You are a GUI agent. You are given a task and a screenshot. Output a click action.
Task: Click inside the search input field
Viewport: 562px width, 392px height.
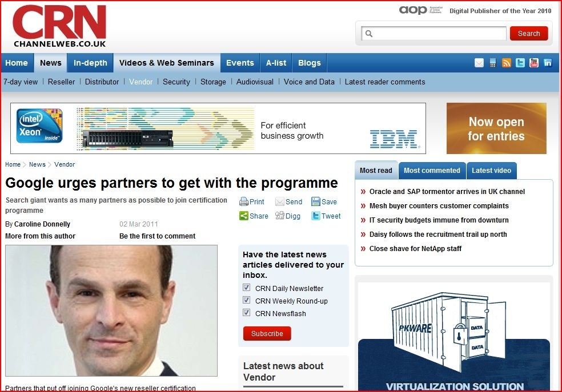click(x=433, y=34)
